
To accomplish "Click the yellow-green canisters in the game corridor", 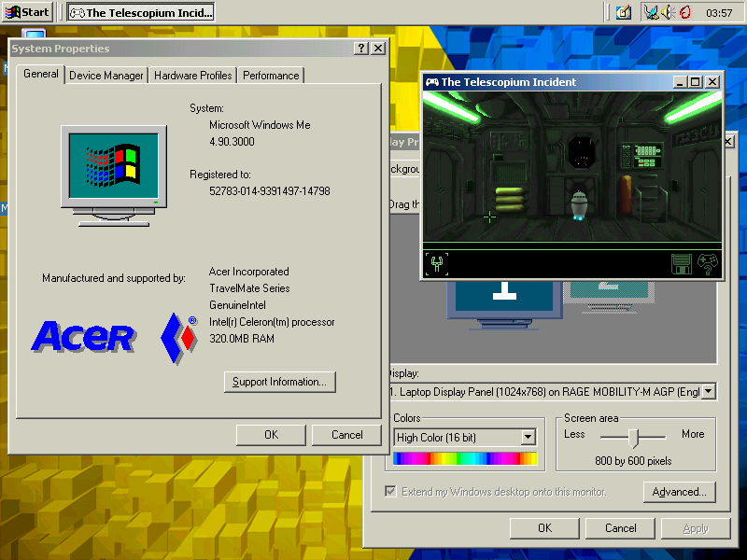I will pos(510,199).
